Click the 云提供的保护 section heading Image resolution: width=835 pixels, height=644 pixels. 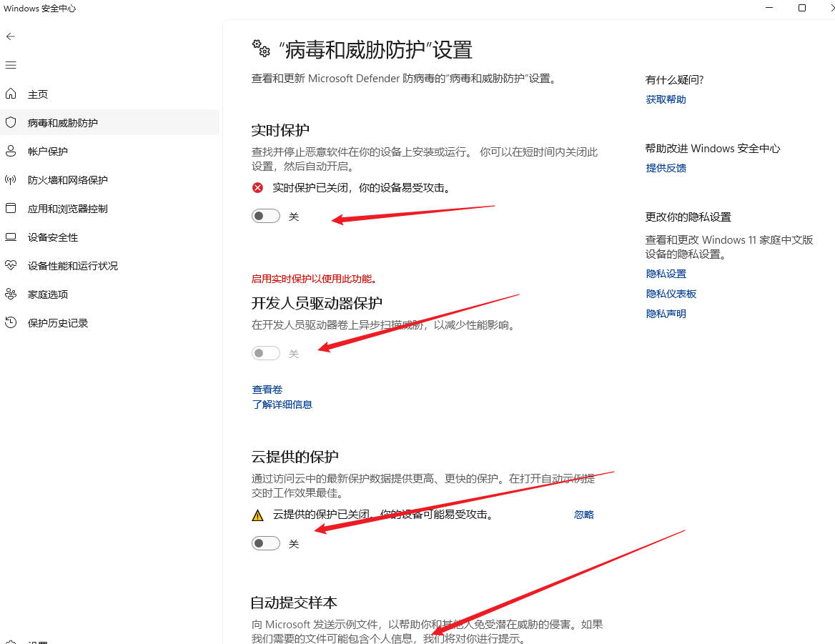(295, 457)
